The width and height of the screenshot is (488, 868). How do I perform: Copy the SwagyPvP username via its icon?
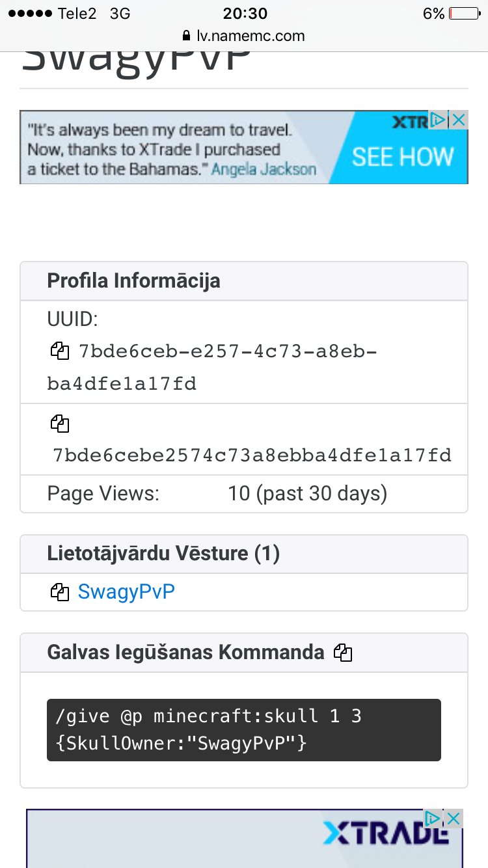tap(60, 592)
